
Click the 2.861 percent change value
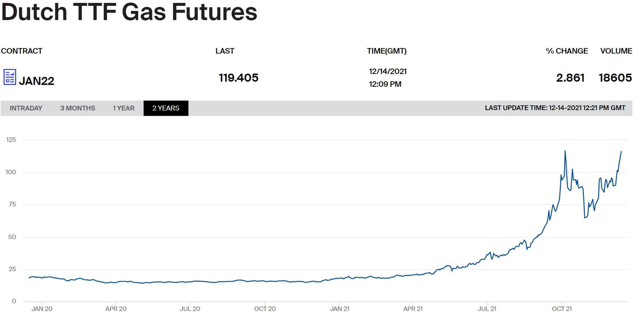pyautogui.click(x=570, y=78)
